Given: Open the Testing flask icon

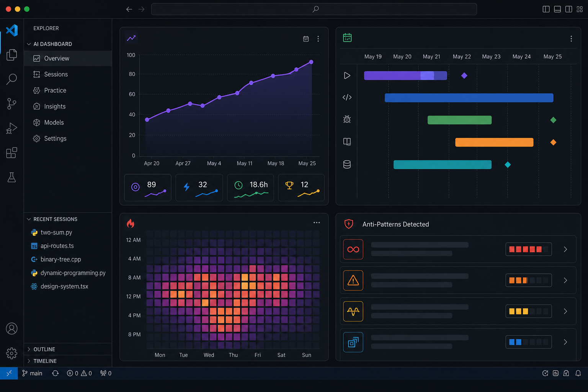Looking at the screenshot, I should tap(12, 177).
